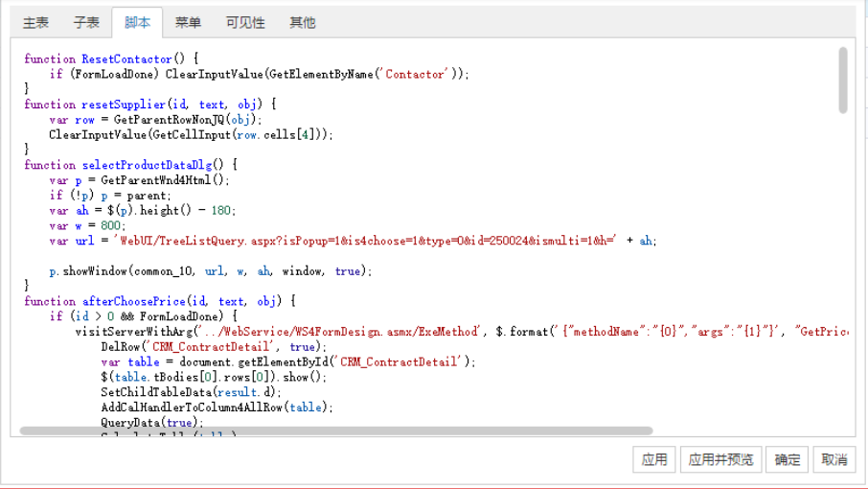Click the 应用 button
Image resolution: width=868 pixels, height=489 pixels.
[x=654, y=459]
